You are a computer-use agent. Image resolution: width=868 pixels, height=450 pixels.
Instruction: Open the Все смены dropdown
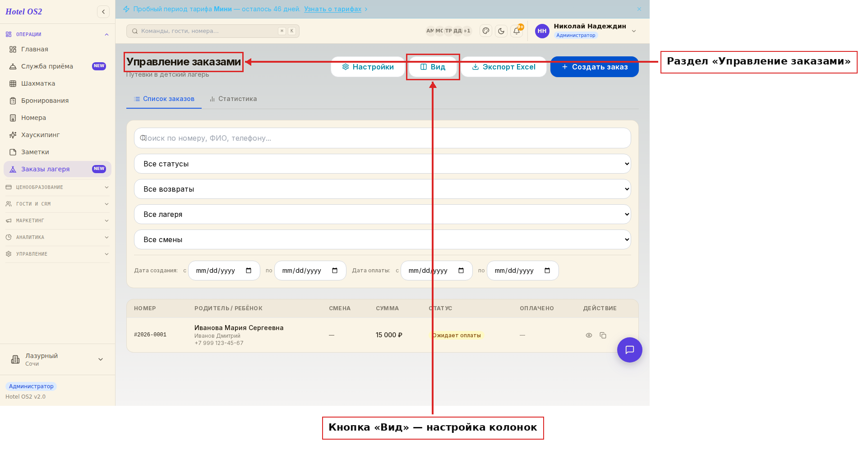pyautogui.click(x=383, y=239)
